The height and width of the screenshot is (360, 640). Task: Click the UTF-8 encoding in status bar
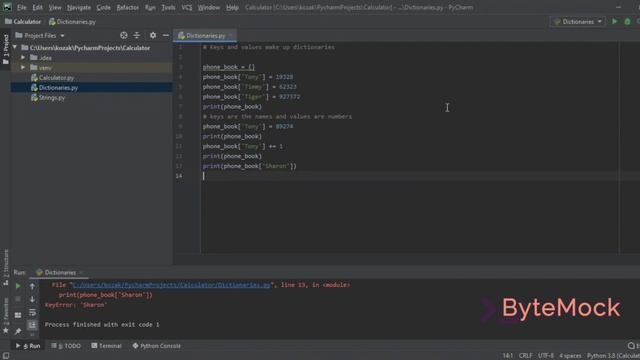click(x=546, y=356)
